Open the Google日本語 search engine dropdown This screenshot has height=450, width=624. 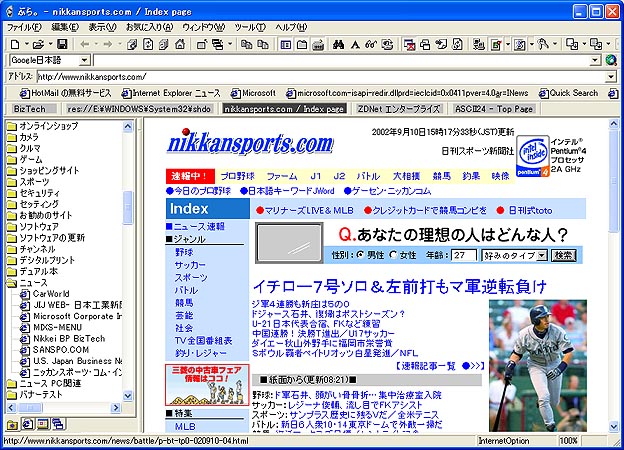click(84, 60)
